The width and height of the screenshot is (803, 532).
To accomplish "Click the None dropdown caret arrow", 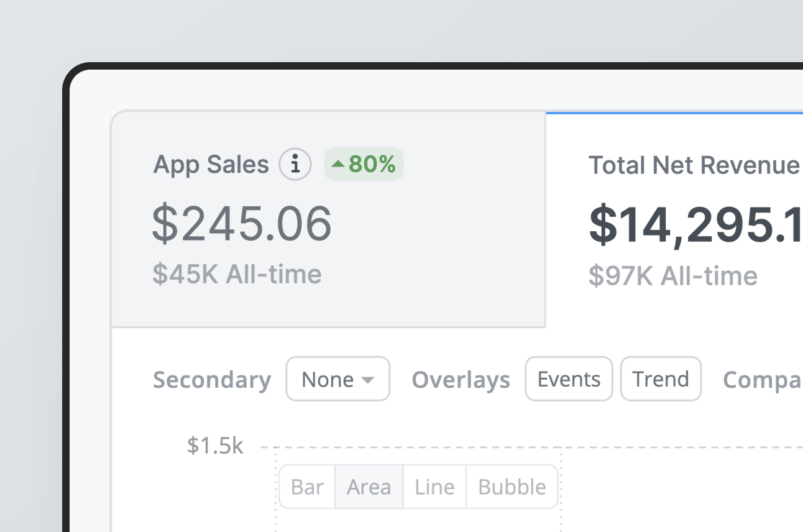I will click(x=368, y=380).
